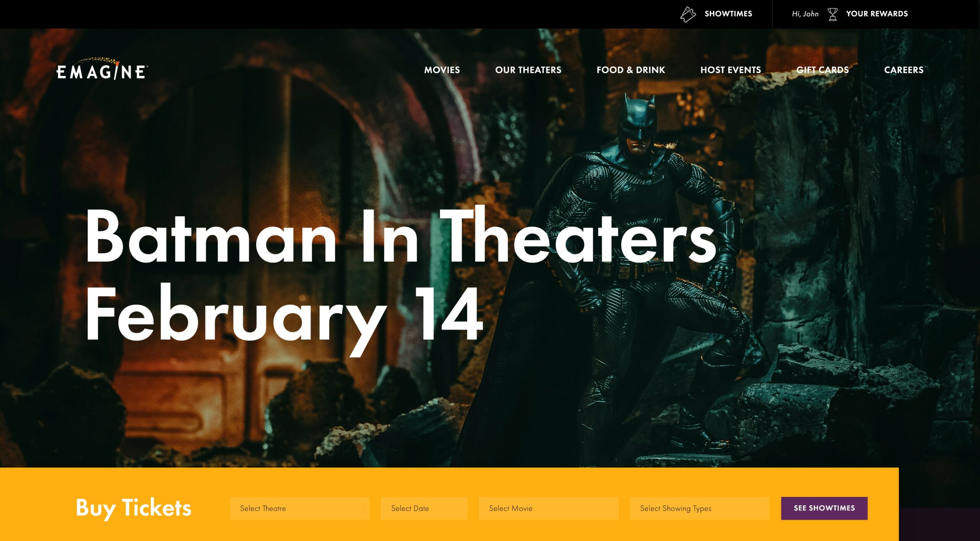
Task: Open the Our Theaters menu
Action: click(528, 70)
